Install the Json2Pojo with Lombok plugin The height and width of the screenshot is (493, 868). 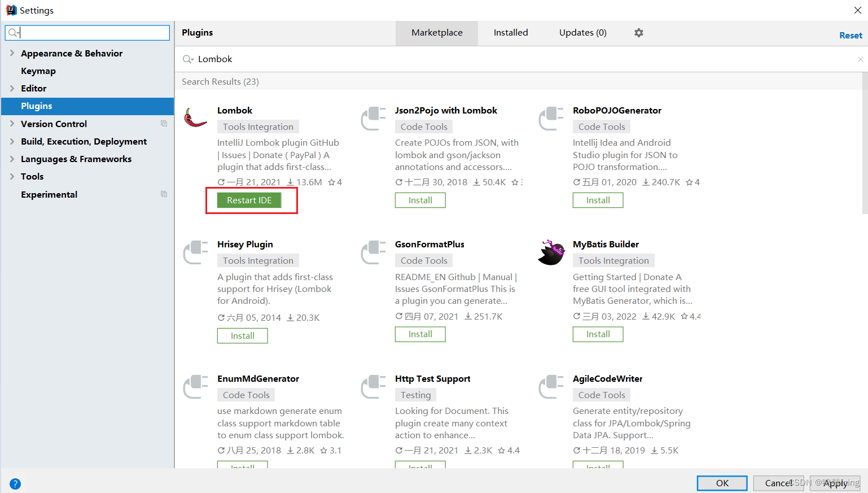click(x=420, y=200)
